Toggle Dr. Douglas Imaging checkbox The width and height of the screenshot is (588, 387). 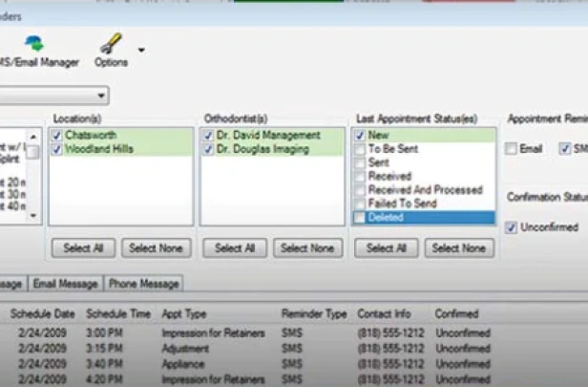208,149
